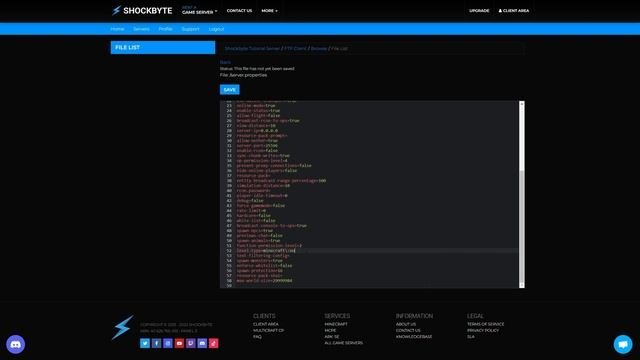Open footer Knowledgebase link
This screenshot has width=640, height=360.
pyautogui.click(x=414, y=337)
